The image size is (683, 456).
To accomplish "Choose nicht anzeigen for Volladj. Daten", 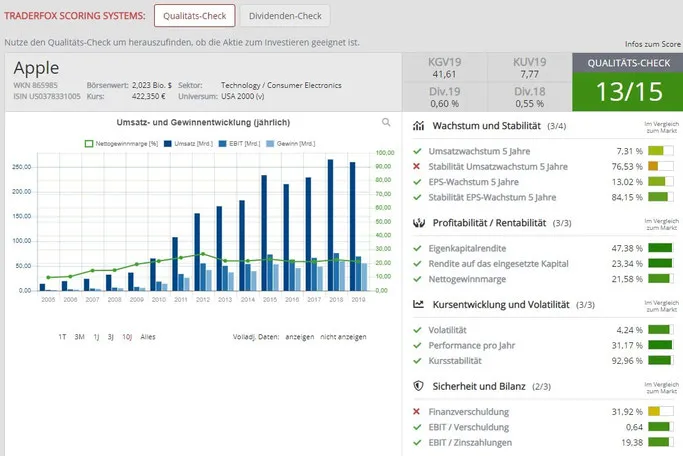I will (343, 337).
